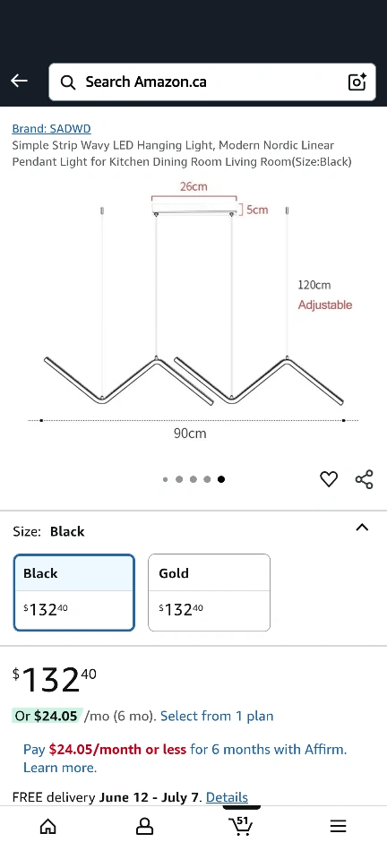Viewport: 387px width, 868px height.
Task: Jump to first image carousel dot
Action: click(165, 479)
